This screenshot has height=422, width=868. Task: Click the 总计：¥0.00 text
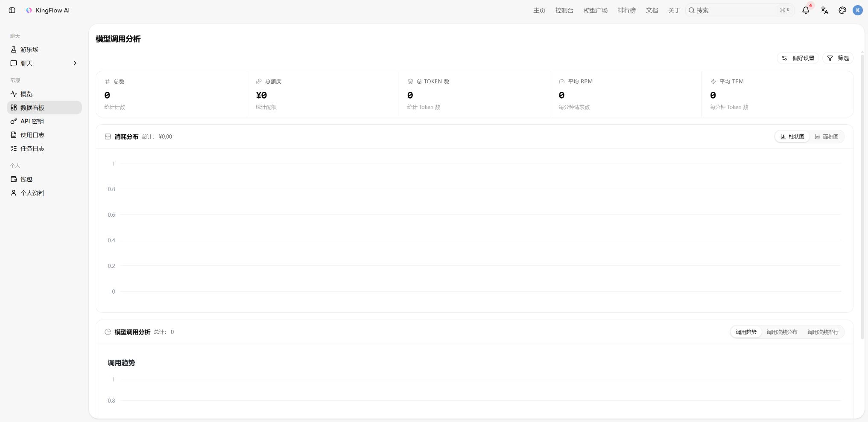pos(157,137)
